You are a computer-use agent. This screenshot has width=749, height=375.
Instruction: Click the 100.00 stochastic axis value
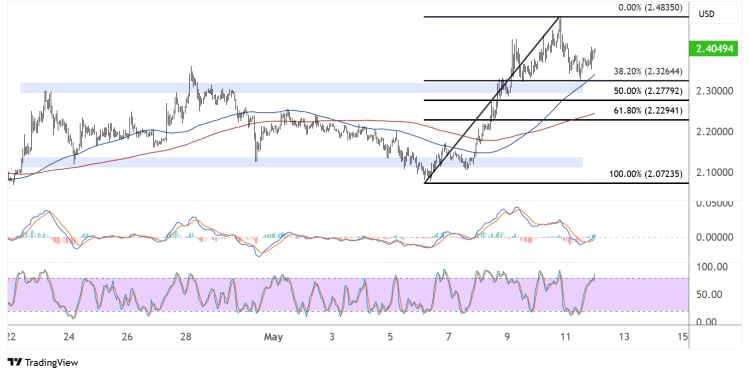[712, 267]
